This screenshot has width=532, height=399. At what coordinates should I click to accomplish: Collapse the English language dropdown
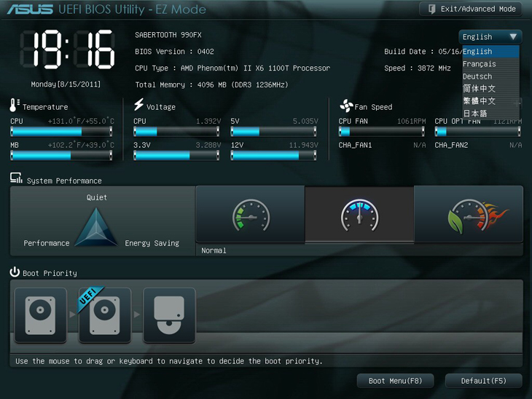pyautogui.click(x=490, y=36)
